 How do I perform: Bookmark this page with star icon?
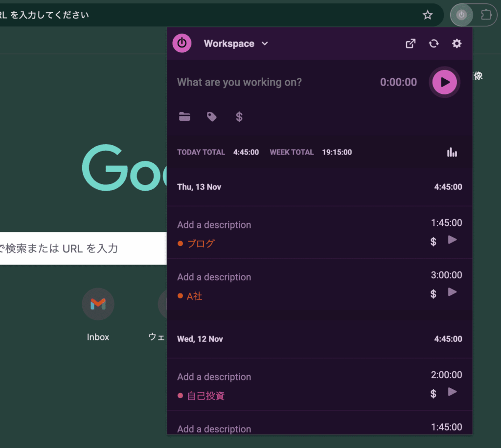point(428,15)
